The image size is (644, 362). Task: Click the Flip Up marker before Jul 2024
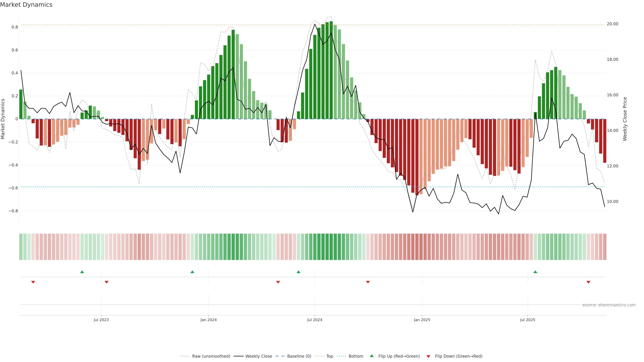coord(298,272)
